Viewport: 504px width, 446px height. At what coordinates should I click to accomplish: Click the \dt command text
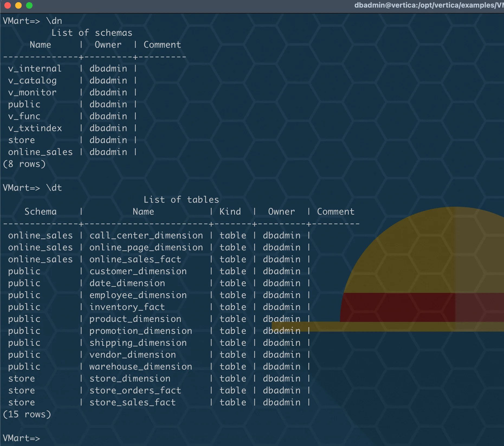coord(54,188)
